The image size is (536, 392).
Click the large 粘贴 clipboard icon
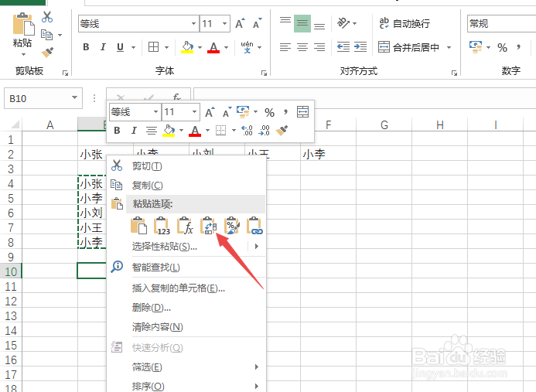pos(23,23)
